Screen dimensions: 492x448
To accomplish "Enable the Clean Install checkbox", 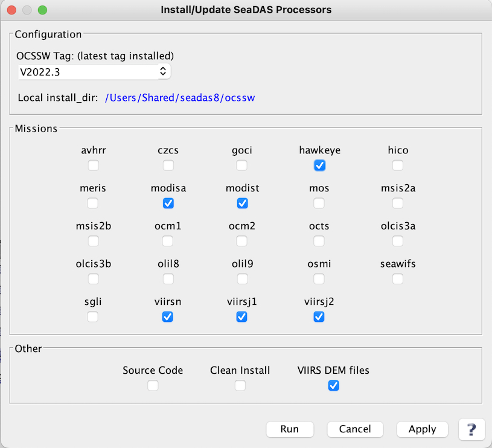I will point(240,385).
